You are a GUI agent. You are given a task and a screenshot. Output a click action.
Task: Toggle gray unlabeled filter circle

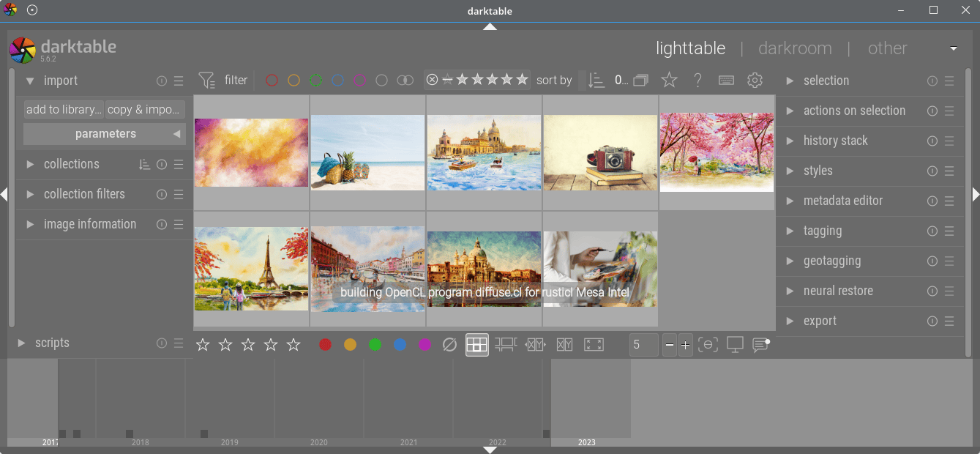tap(381, 81)
